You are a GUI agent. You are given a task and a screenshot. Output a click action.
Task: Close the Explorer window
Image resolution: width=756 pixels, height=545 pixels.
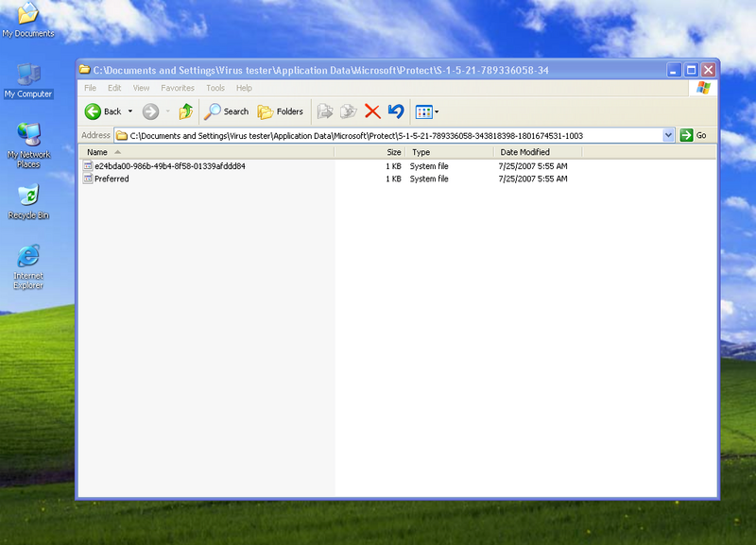(708, 70)
